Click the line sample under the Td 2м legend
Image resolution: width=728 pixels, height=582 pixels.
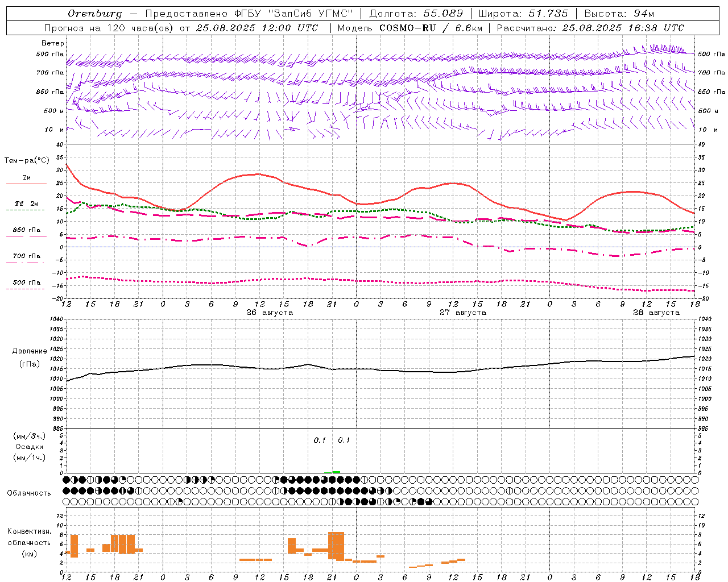[x=25, y=210]
